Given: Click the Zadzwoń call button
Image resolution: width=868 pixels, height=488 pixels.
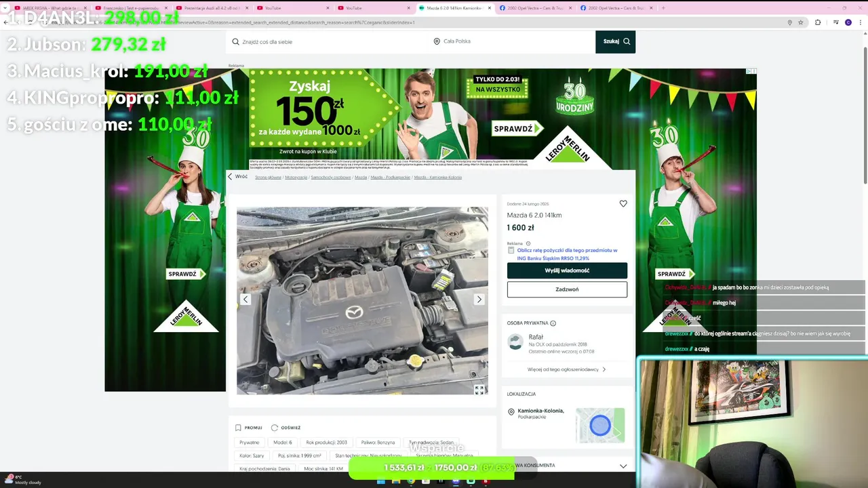Looking at the screenshot, I should [x=567, y=289].
